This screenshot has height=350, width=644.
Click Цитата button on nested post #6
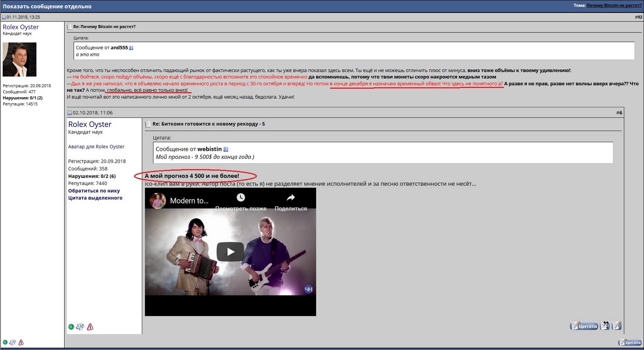(x=584, y=326)
